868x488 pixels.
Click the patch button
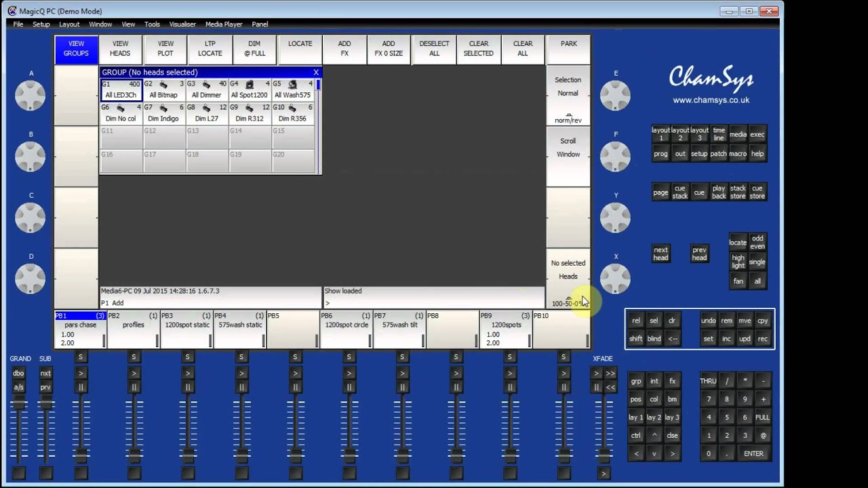point(718,154)
